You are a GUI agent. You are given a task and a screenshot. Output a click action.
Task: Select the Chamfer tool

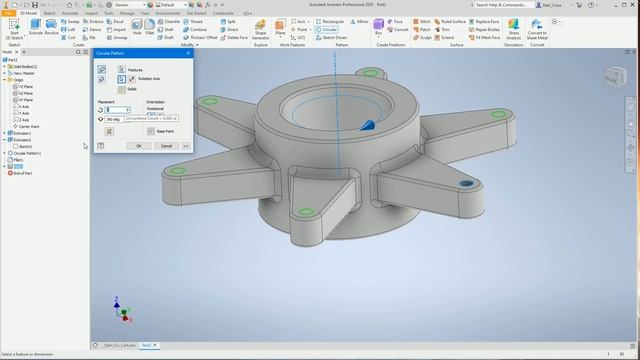pyautogui.click(x=169, y=22)
